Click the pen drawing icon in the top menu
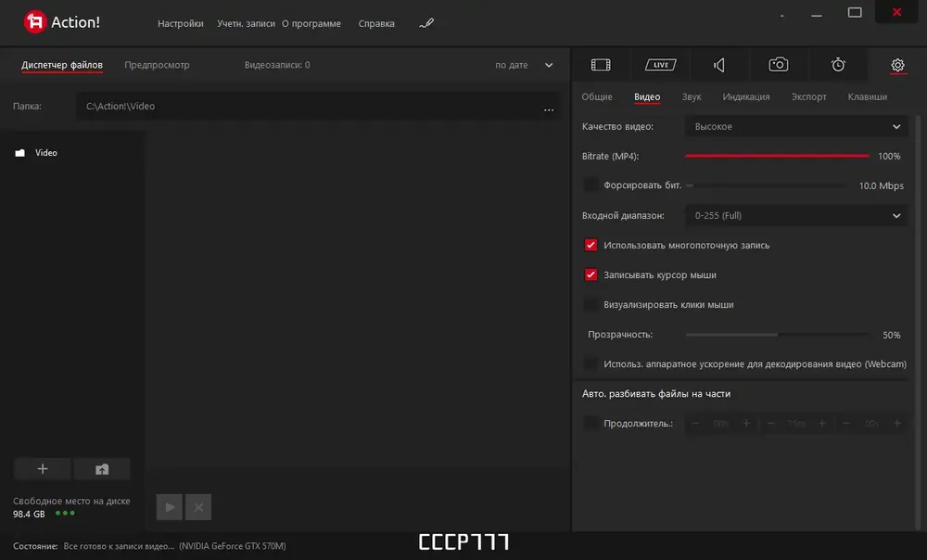The height and width of the screenshot is (560, 927). tap(426, 24)
